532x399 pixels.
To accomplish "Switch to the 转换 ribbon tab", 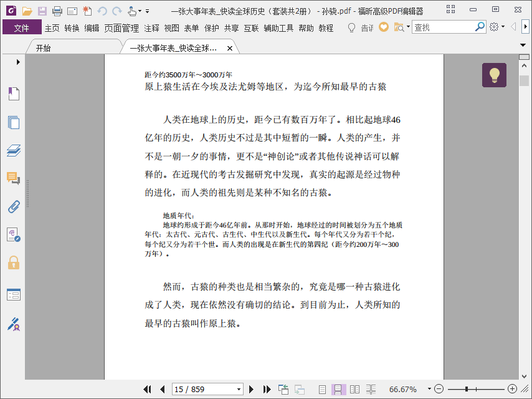I will [x=72, y=28].
